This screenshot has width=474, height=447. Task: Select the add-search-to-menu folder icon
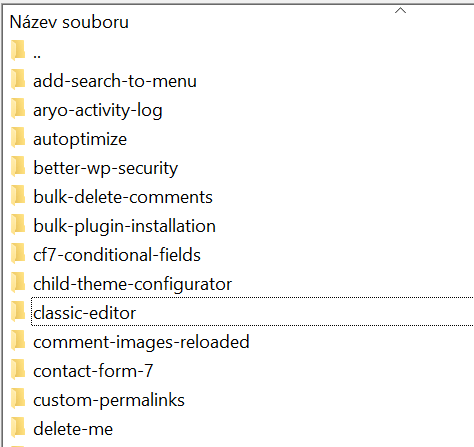point(18,79)
